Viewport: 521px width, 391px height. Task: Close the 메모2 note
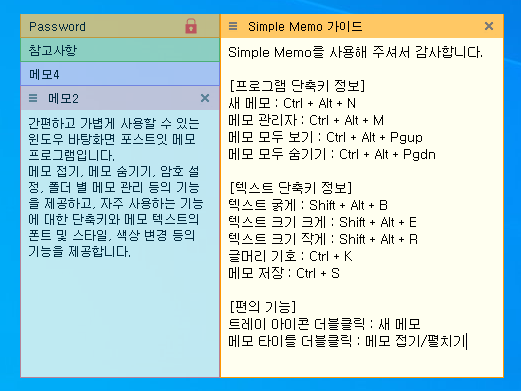[205, 98]
